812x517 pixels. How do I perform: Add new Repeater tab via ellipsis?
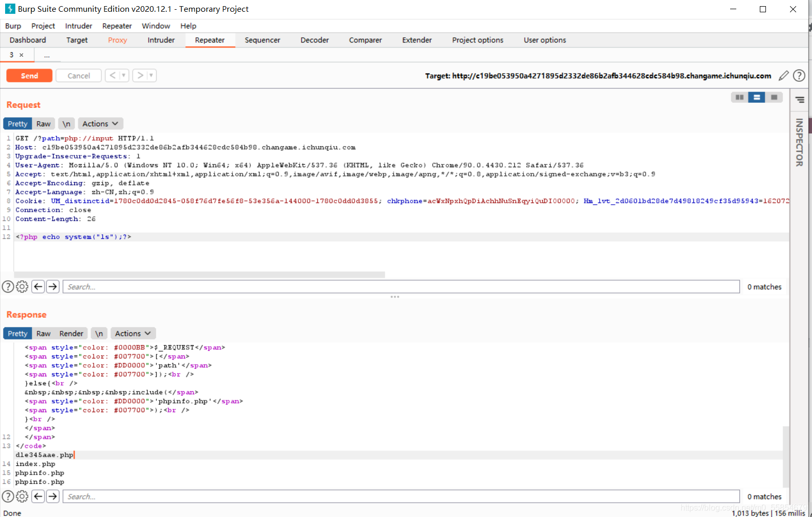(47, 55)
